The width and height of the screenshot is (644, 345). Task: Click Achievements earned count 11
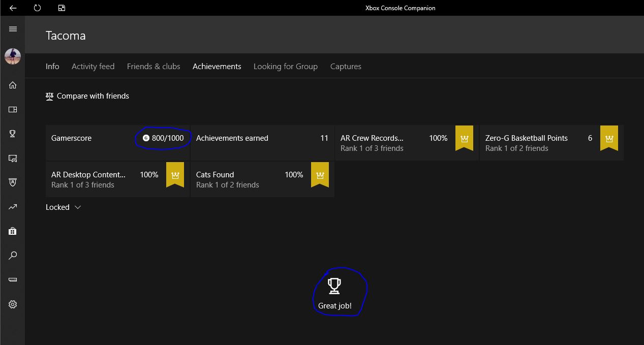click(x=324, y=138)
